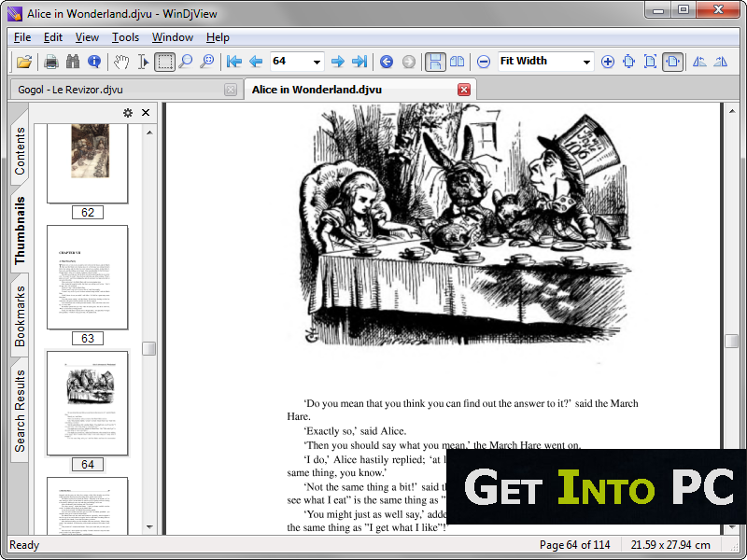Screen dimensions: 747x560
Task: Switch to the Contents side tab
Action: [x=20, y=151]
